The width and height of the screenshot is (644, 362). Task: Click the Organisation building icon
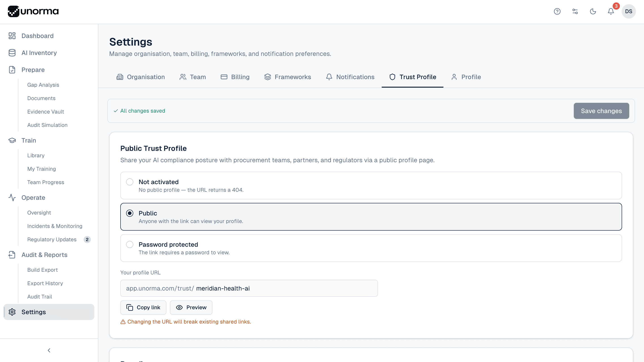coord(120,77)
